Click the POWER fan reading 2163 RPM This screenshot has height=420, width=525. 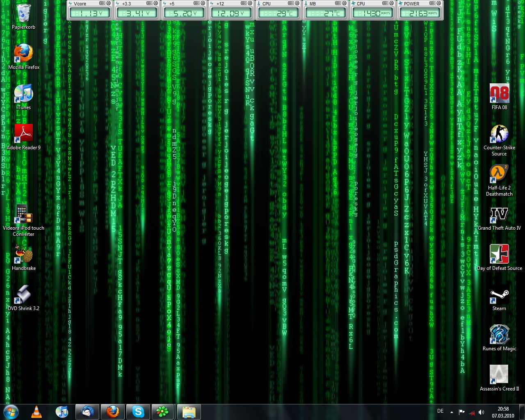(420, 13)
